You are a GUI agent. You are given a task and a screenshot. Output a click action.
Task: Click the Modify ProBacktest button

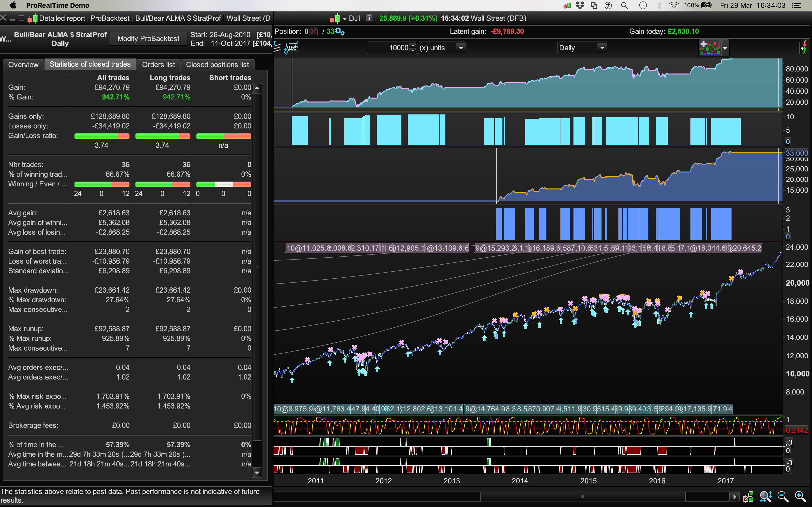click(x=148, y=39)
